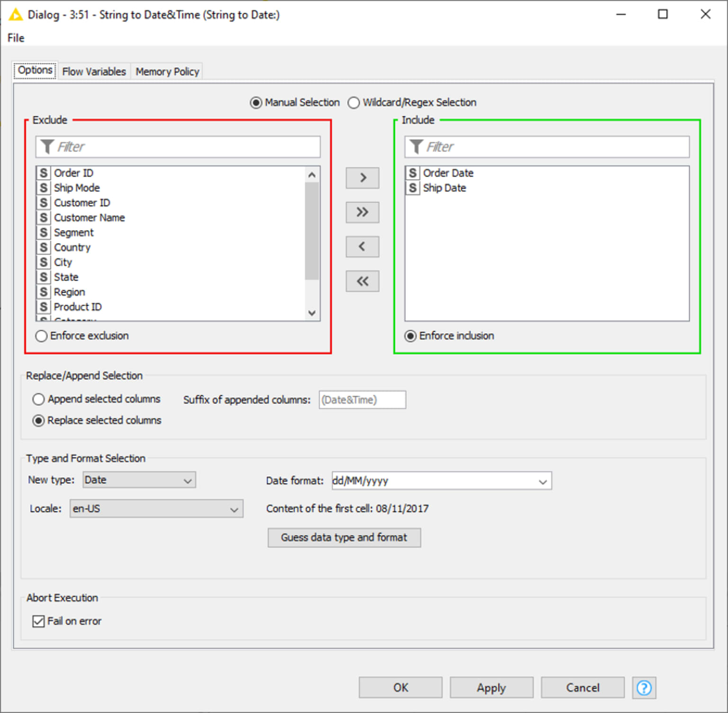Choose Append selected columns

[x=38, y=399]
